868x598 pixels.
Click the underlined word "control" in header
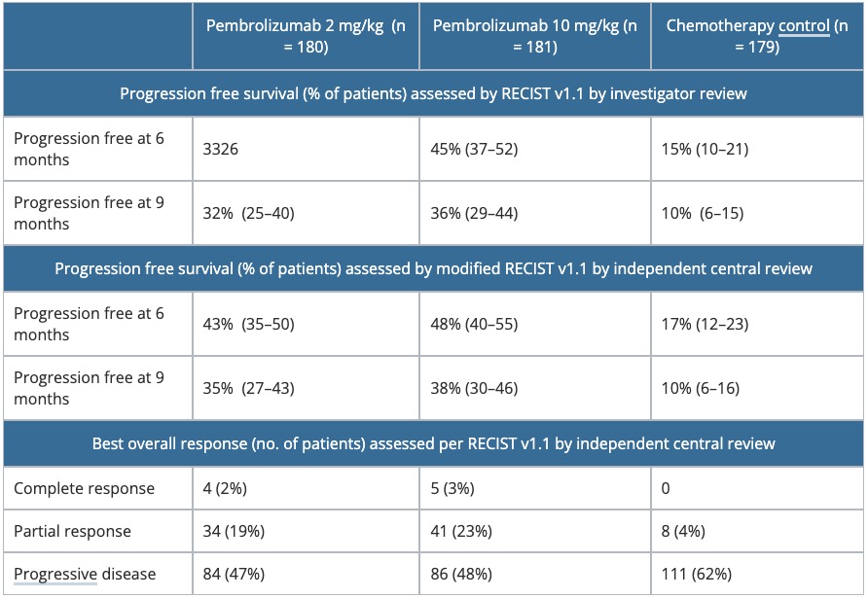click(804, 25)
